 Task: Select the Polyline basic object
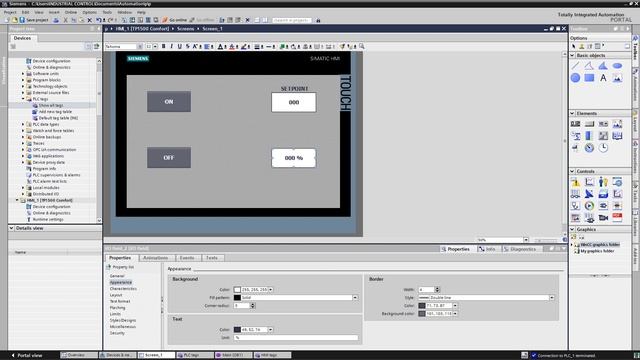pos(589,66)
